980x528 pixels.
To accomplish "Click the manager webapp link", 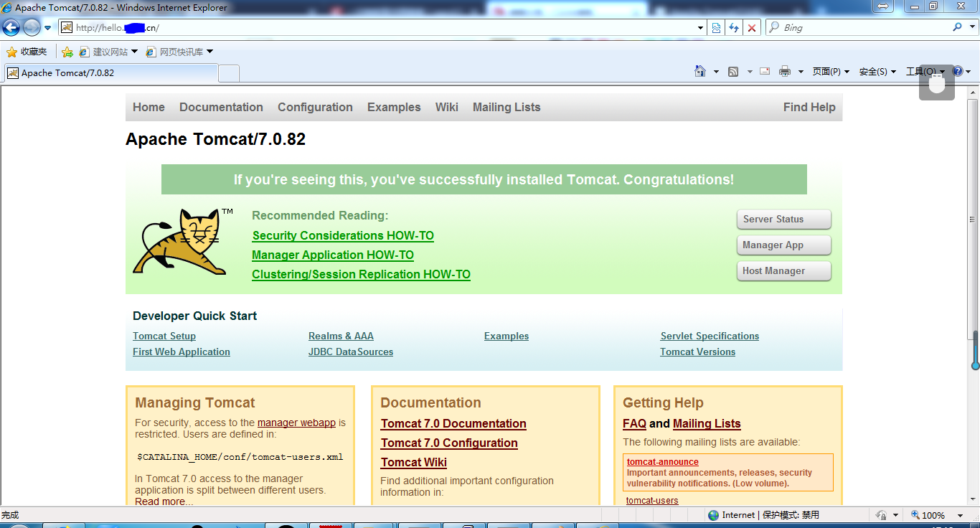I will tap(296, 423).
